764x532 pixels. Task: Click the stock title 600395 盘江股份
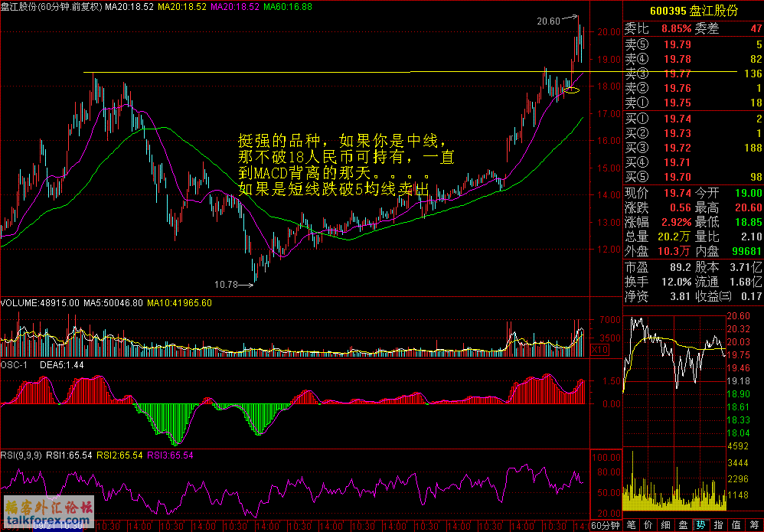coord(694,11)
